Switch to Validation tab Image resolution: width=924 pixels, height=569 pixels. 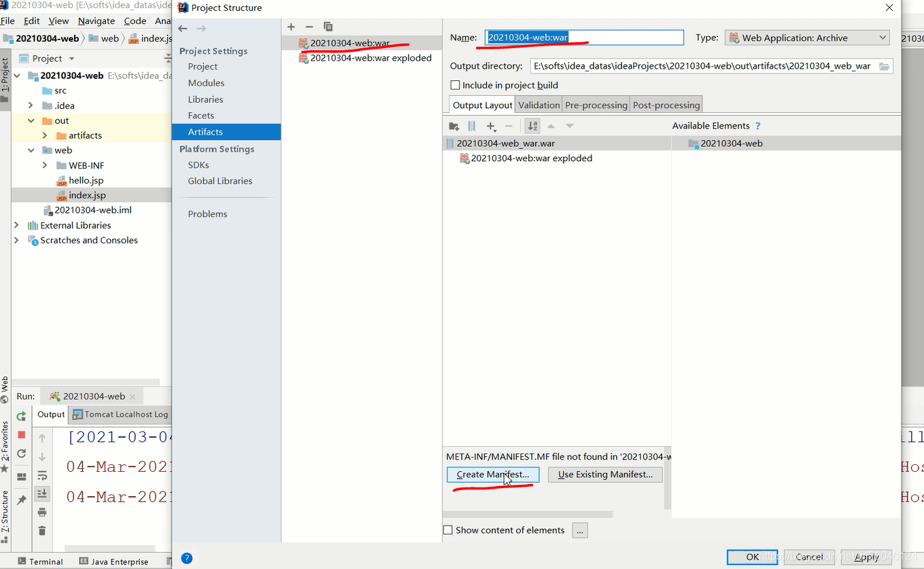[539, 105]
